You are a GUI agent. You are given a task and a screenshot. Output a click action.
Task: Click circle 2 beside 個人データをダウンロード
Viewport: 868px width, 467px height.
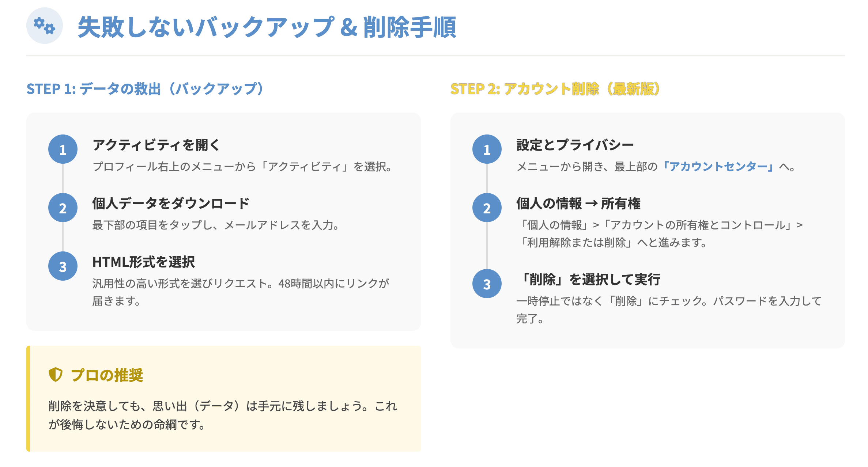(x=63, y=208)
